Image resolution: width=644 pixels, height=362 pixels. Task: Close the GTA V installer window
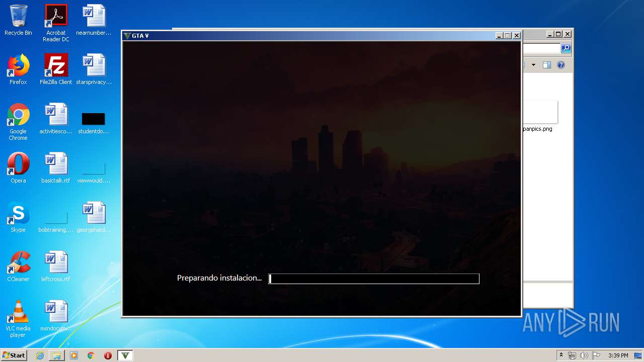pos(516,36)
